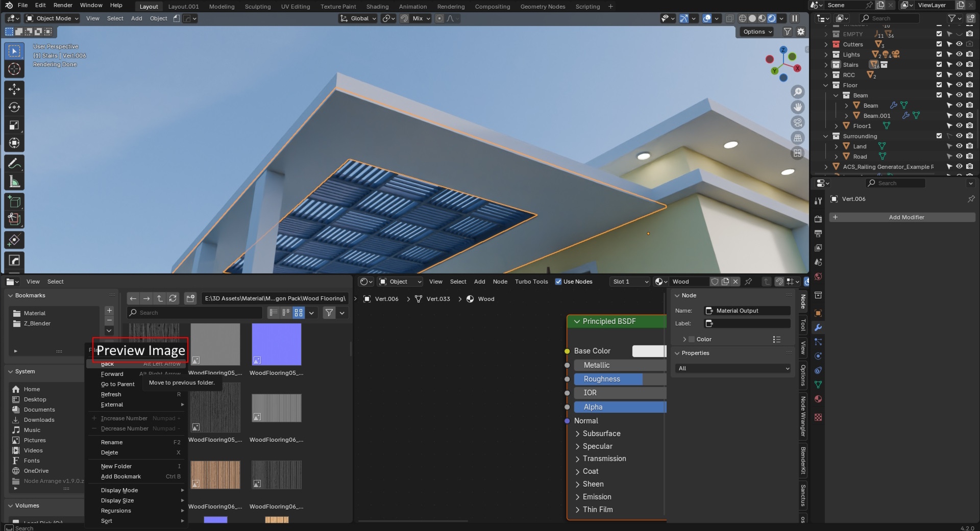Pick the Annotate pencil tool
This screenshot has width=980, height=531.
pos(14,163)
